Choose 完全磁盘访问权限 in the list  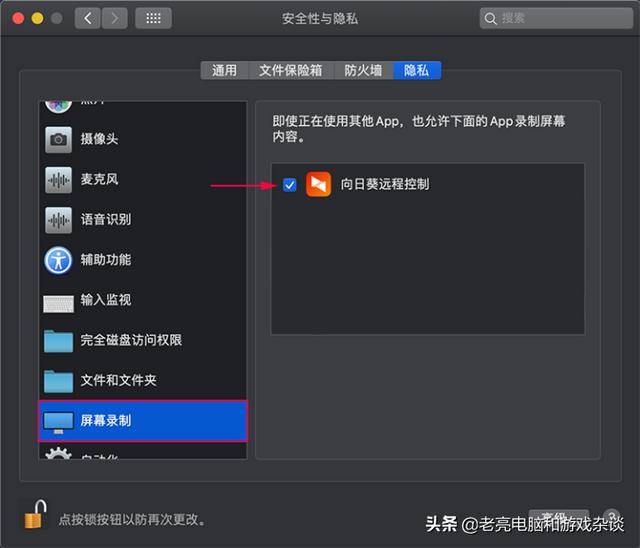(x=131, y=340)
